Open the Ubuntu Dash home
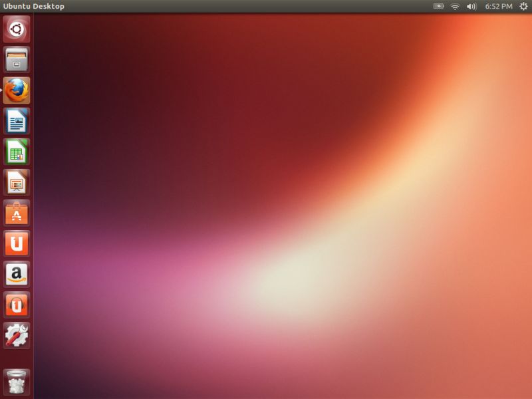The height and width of the screenshot is (399, 532). (16, 29)
